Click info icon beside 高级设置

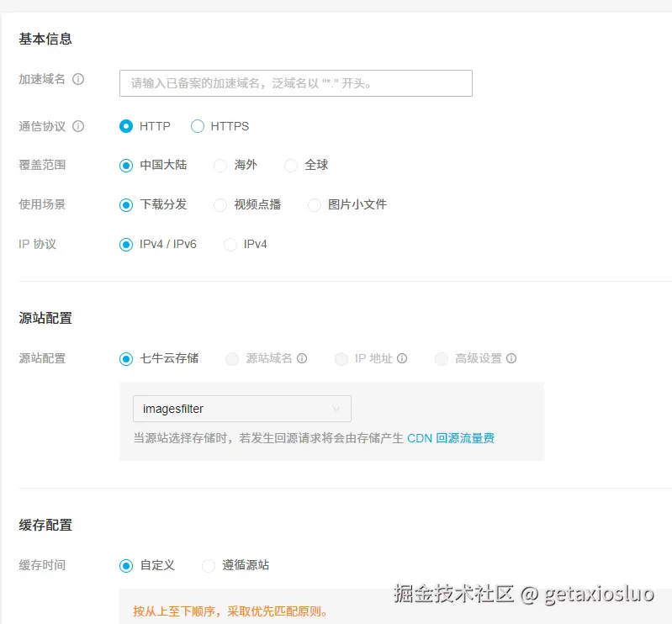[x=511, y=358]
